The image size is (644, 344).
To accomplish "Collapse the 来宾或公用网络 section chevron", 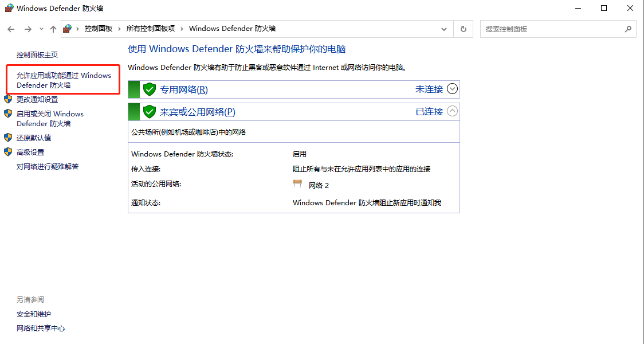I will [x=452, y=111].
